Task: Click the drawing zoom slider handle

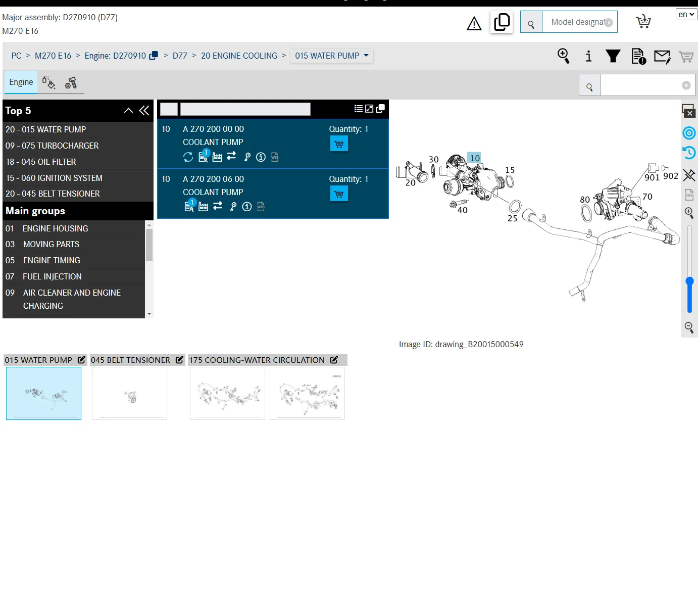Action: click(689, 281)
